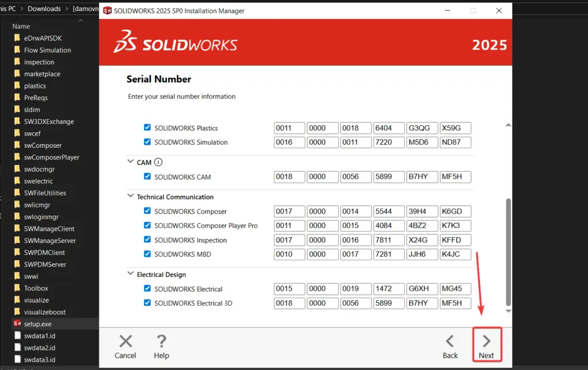Select the Toolbox folder
This screenshot has height=370, width=588.
point(36,288)
